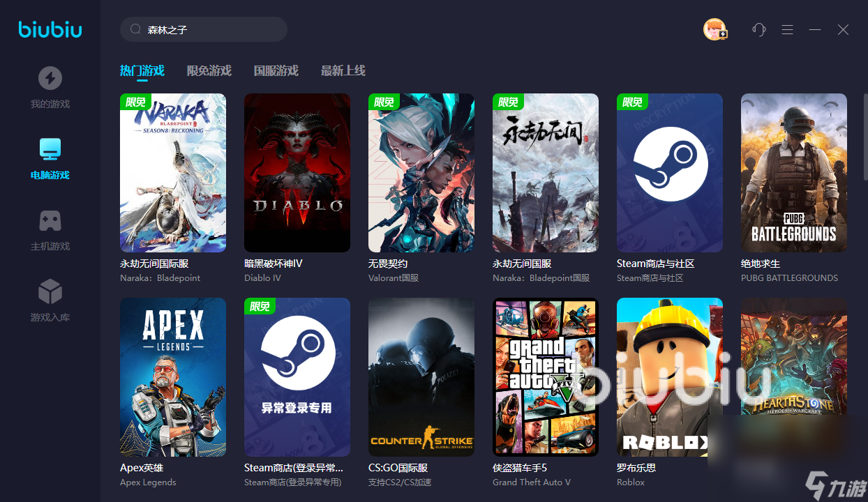Image resolution: width=868 pixels, height=502 pixels.
Task: Open the 无畏契约 Valorant cover
Action: (x=421, y=173)
